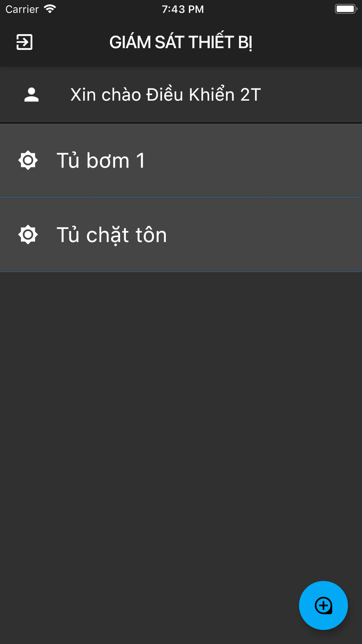The image size is (362, 644).
Task: Tap the blue add device floating button
Action: (x=323, y=605)
